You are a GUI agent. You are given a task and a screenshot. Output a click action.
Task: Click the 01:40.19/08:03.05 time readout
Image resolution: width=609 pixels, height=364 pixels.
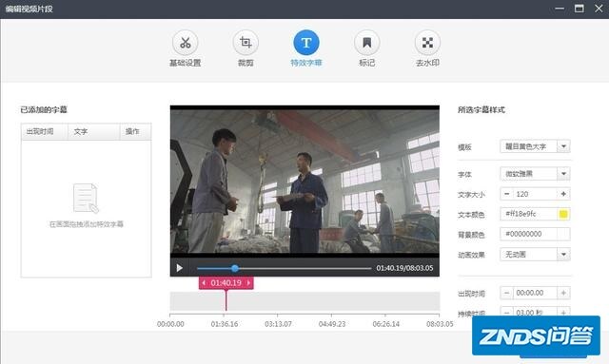tap(404, 268)
